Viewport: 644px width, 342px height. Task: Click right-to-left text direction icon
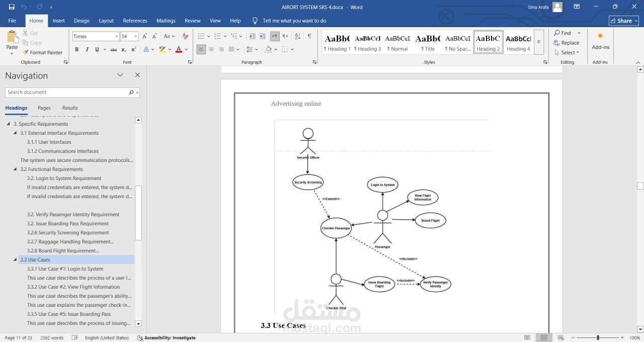coord(285,36)
